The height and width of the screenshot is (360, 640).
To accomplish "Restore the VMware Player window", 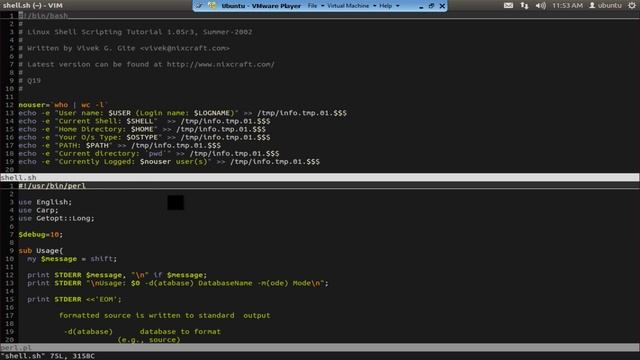I will tap(431, 6).
